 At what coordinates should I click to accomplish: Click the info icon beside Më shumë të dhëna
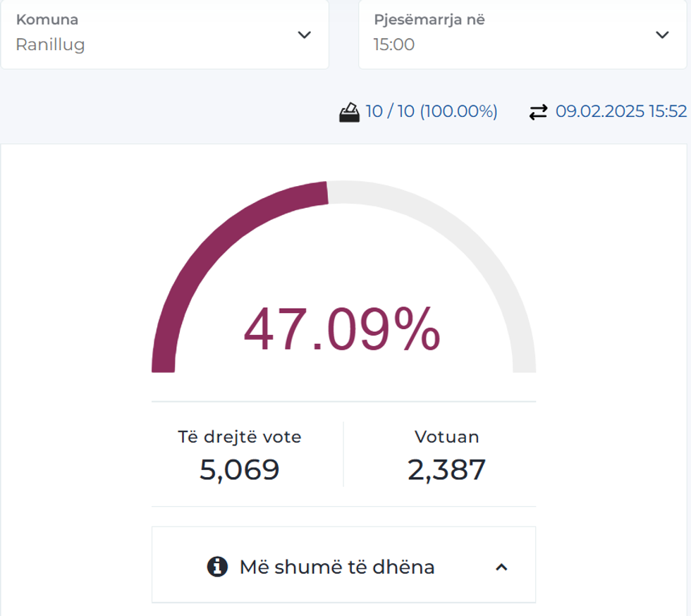coord(217,566)
